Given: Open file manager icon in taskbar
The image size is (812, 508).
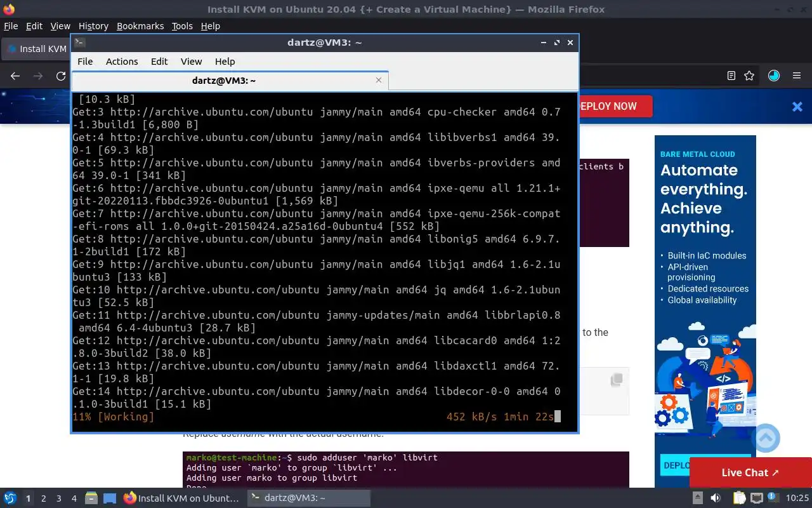Looking at the screenshot, I should pos(91,498).
